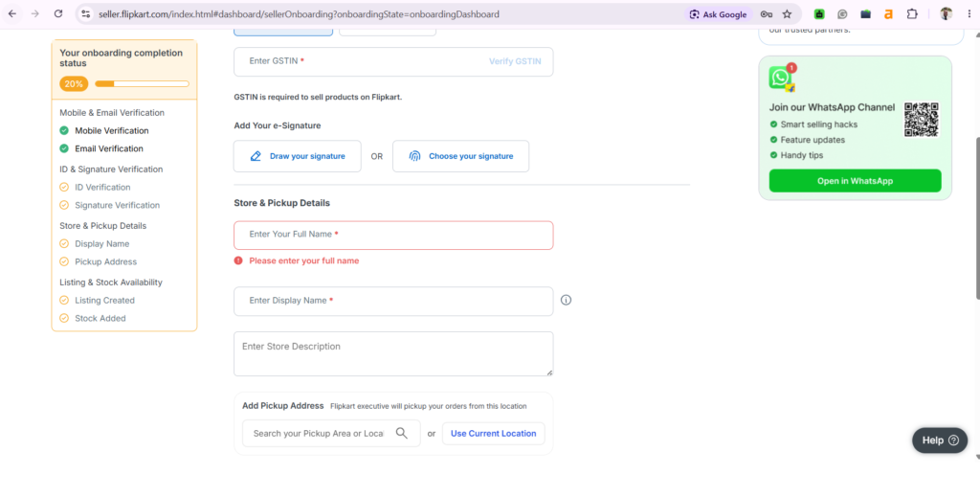
Task: Click the Enter Store Description textarea
Action: 393,354
